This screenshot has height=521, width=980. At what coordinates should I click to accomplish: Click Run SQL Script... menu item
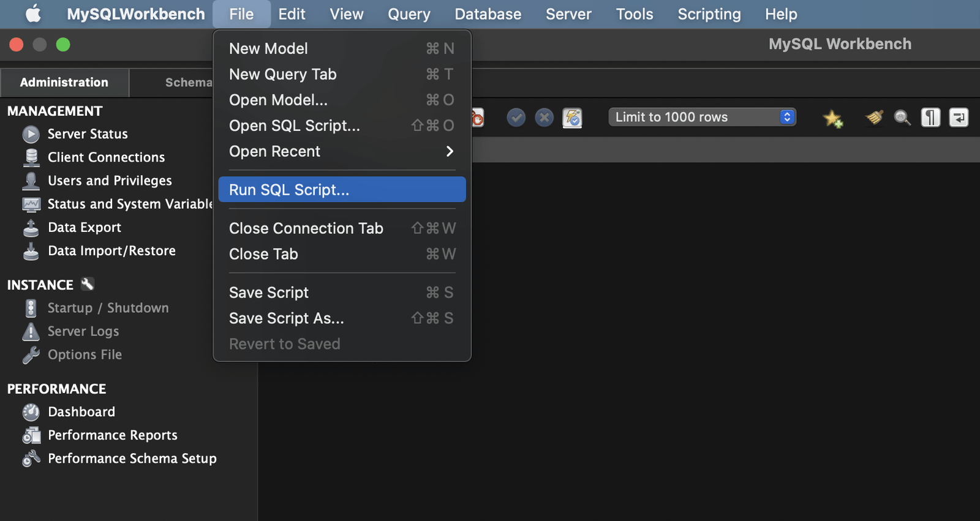342,190
